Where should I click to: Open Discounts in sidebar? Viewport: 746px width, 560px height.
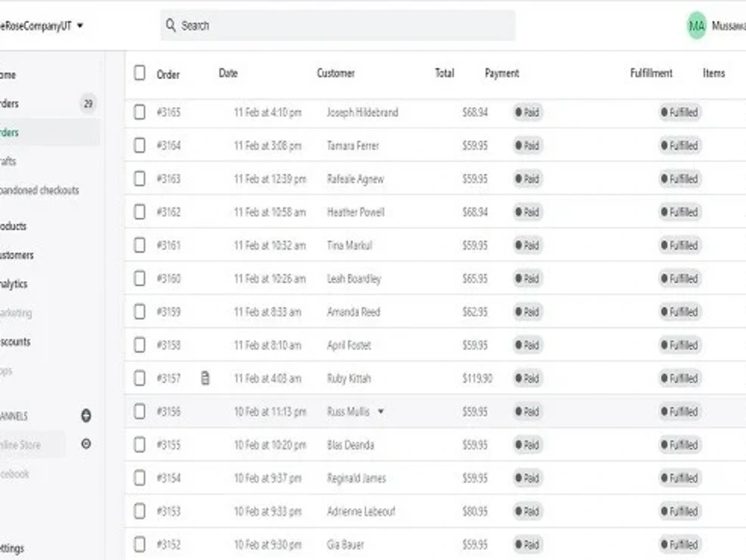[x=15, y=342]
